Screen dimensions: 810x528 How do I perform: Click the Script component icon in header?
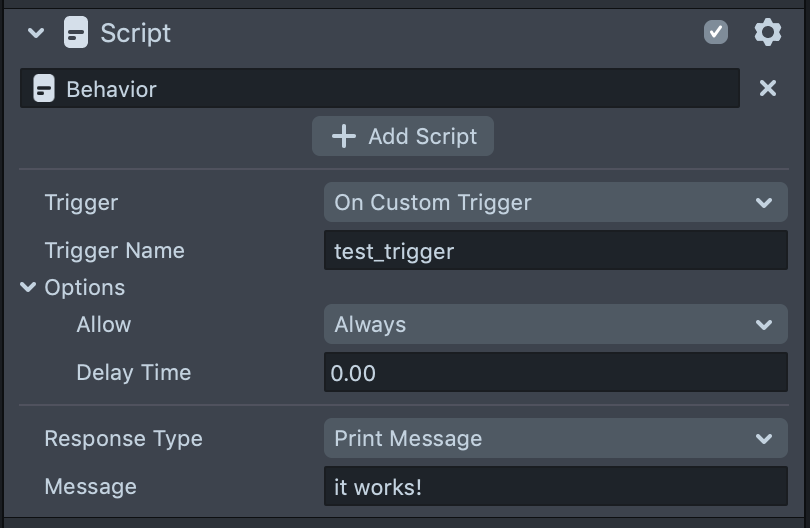coord(75,33)
